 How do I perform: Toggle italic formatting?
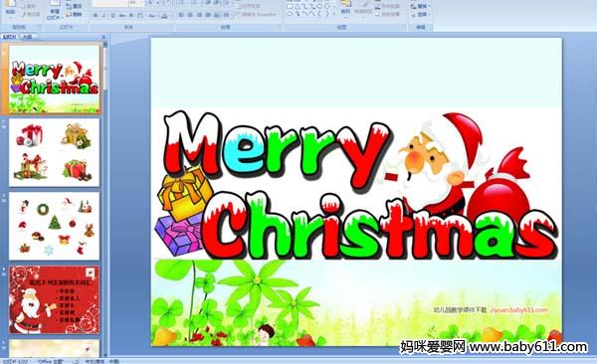[103, 15]
